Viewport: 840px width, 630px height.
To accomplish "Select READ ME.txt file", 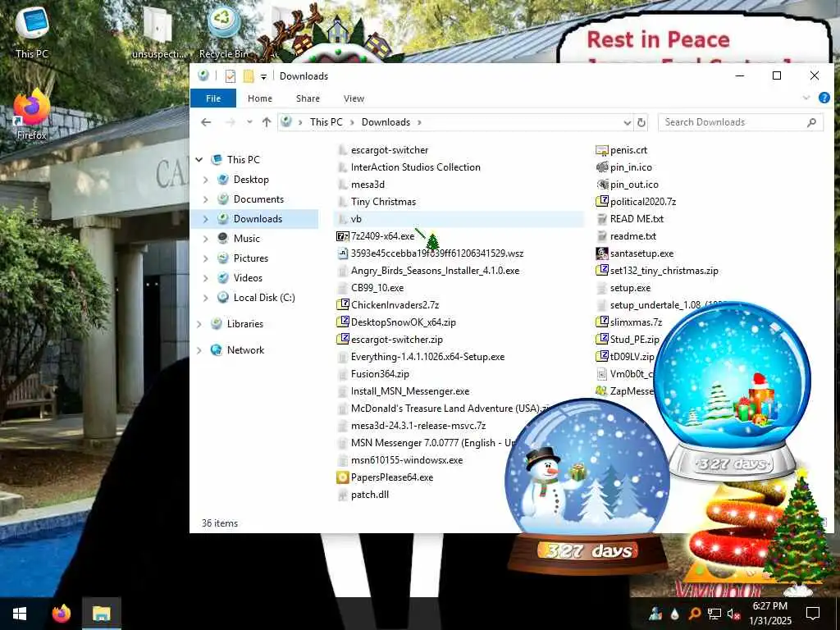I will click(637, 219).
